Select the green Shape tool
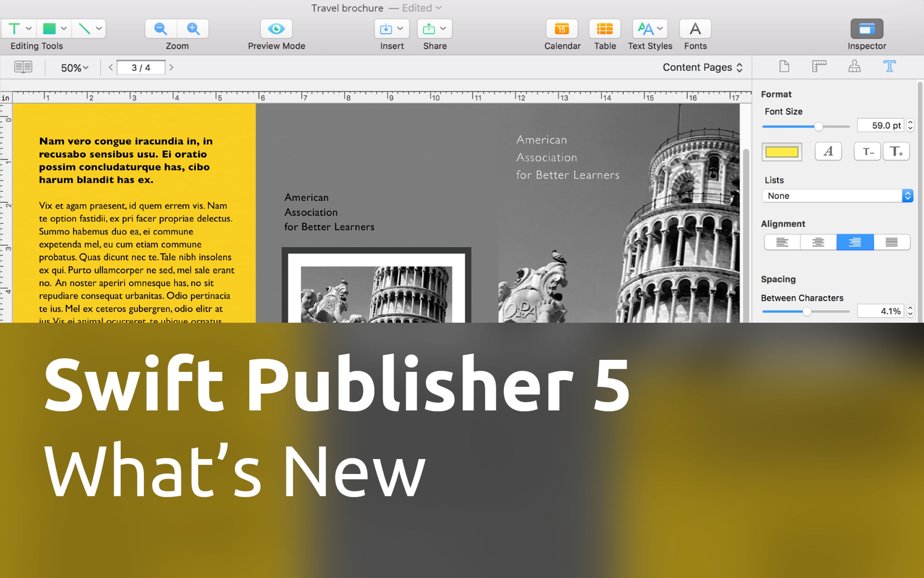This screenshot has width=924, height=578. point(49,29)
